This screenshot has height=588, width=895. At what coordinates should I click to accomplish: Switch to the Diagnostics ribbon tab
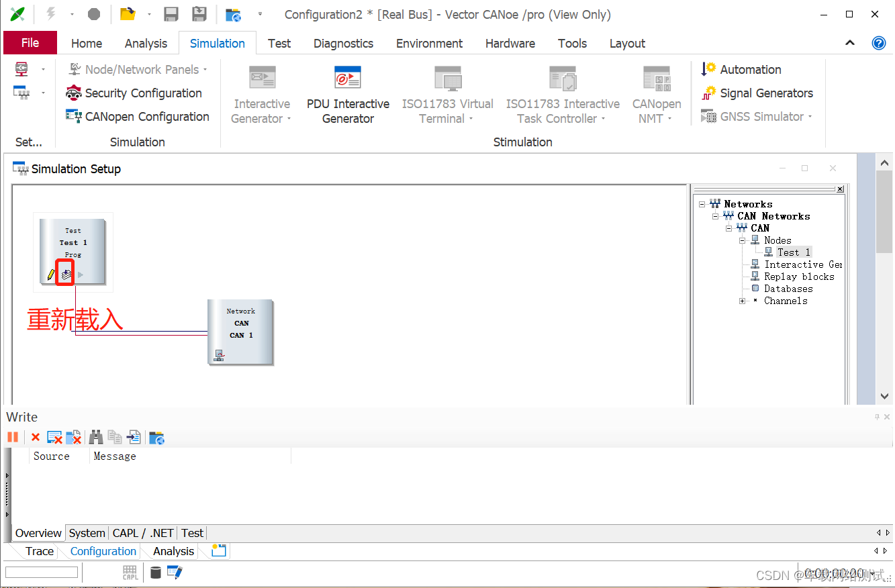[x=343, y=43]
